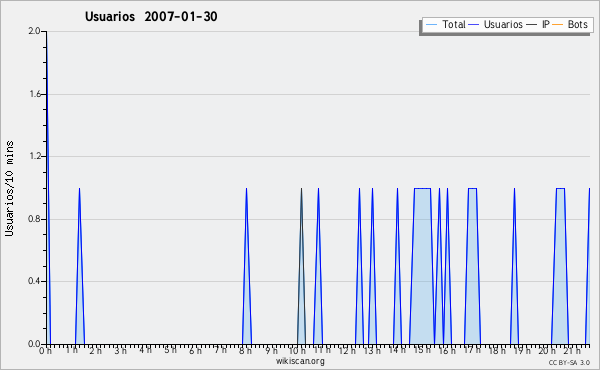Click the 14 h x-axis label

[x=397, y=350]
